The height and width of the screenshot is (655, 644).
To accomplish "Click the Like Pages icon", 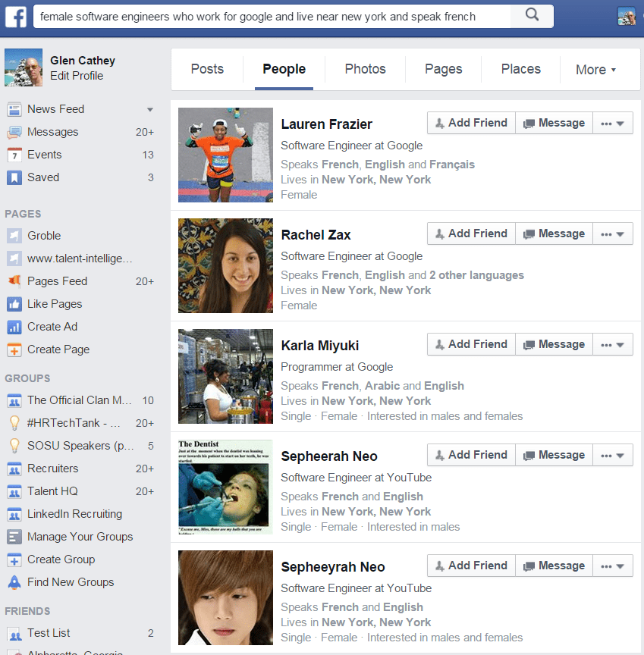I will point(14,303).
